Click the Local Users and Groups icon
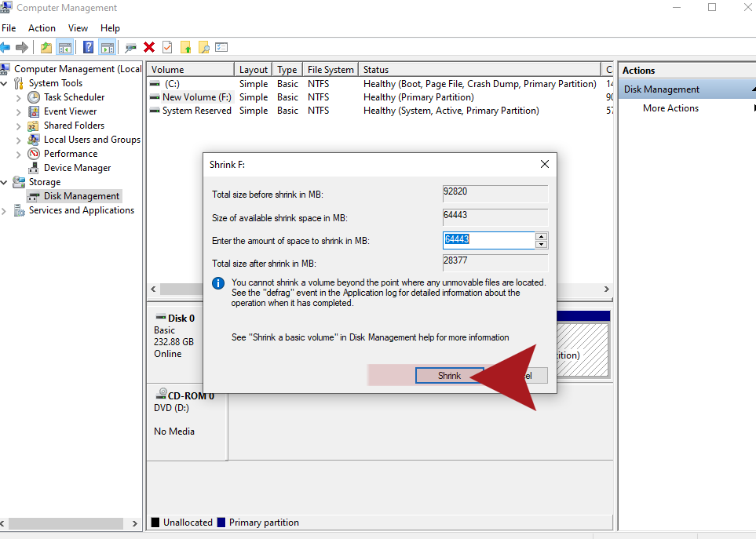Screen dimensions: 756x539 (34, 140)
